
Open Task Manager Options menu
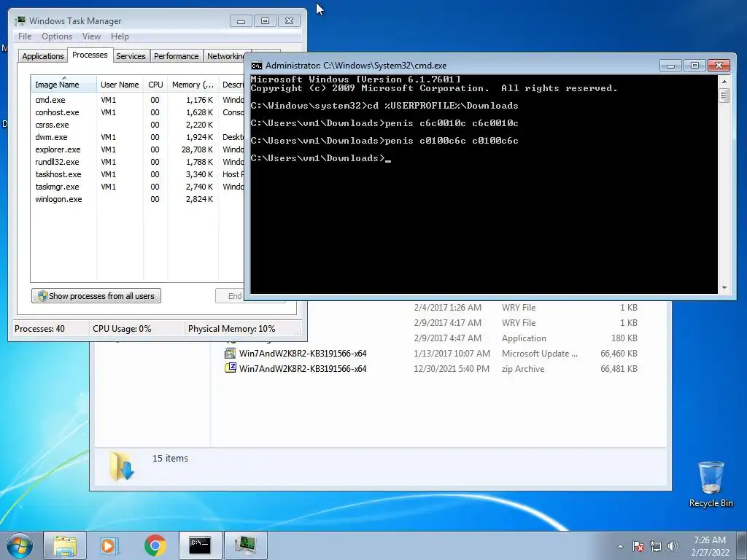pos(57,36)
